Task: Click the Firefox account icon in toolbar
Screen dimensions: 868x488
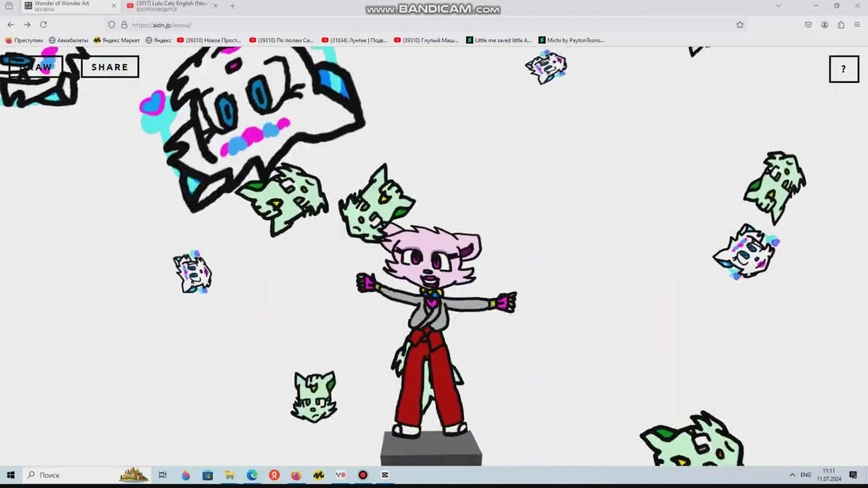Action: pos(824,24)
